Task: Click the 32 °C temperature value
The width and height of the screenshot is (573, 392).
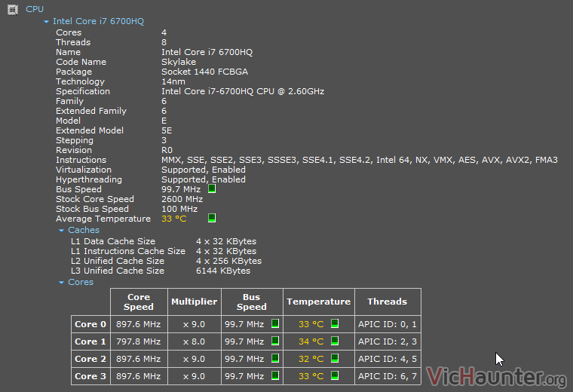Action: click(311, 359)
